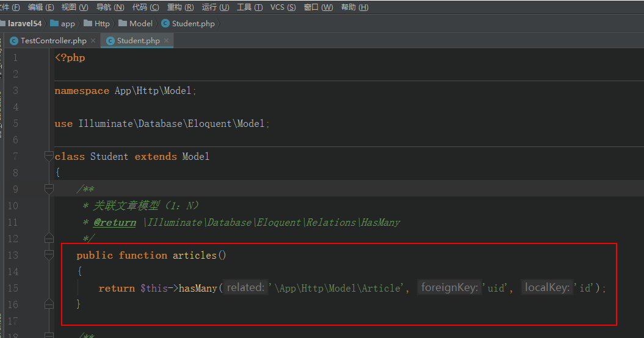
Task: Collapse the Student class fold marker
Action: pyautogui.click(x=49, y=157)
